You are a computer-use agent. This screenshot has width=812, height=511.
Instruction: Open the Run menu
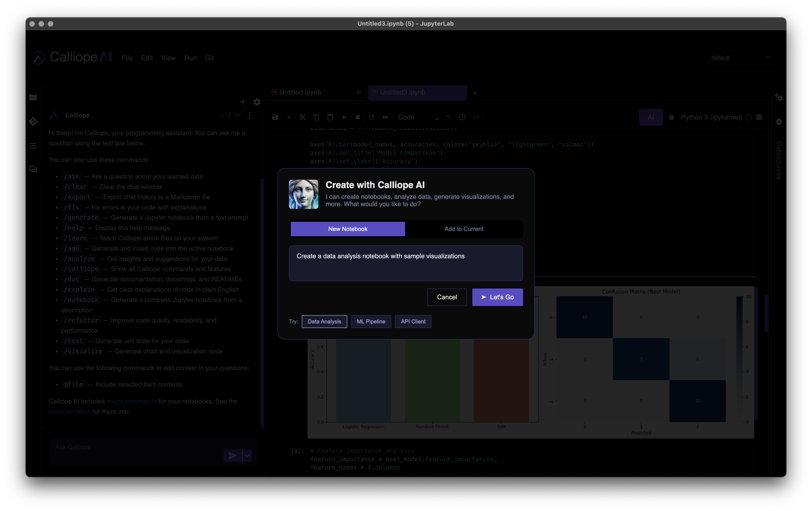pyautogui.click(x=190, y=58)
